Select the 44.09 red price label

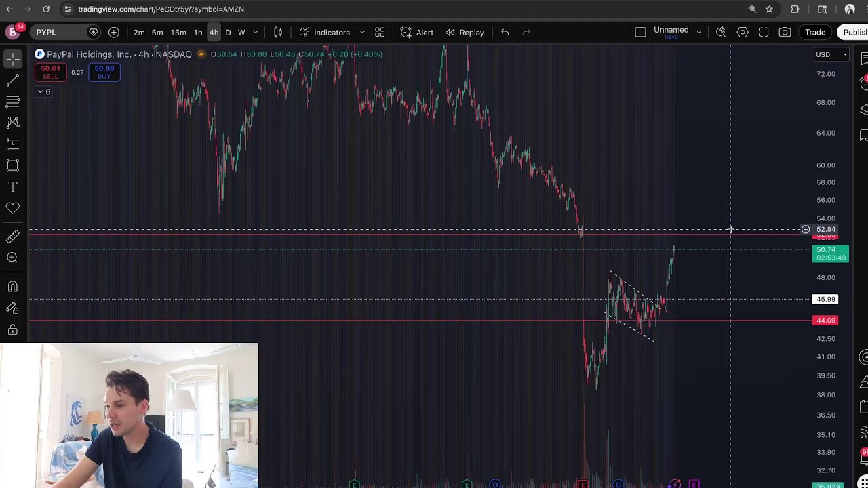[825, 320]
